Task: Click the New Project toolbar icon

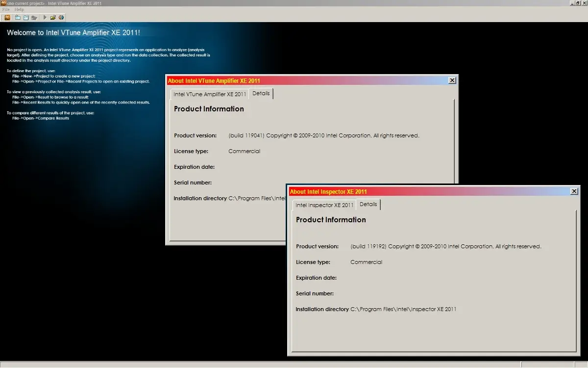Action: 18,18
